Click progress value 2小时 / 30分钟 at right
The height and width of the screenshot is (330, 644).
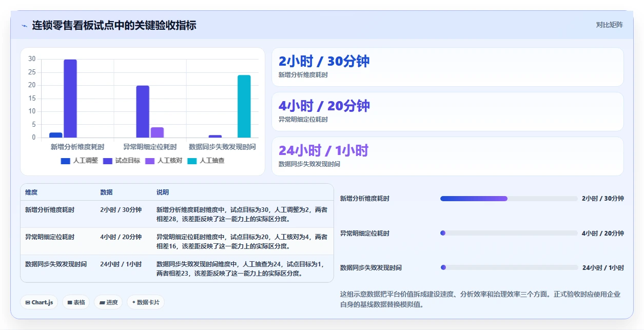[603, 199]
